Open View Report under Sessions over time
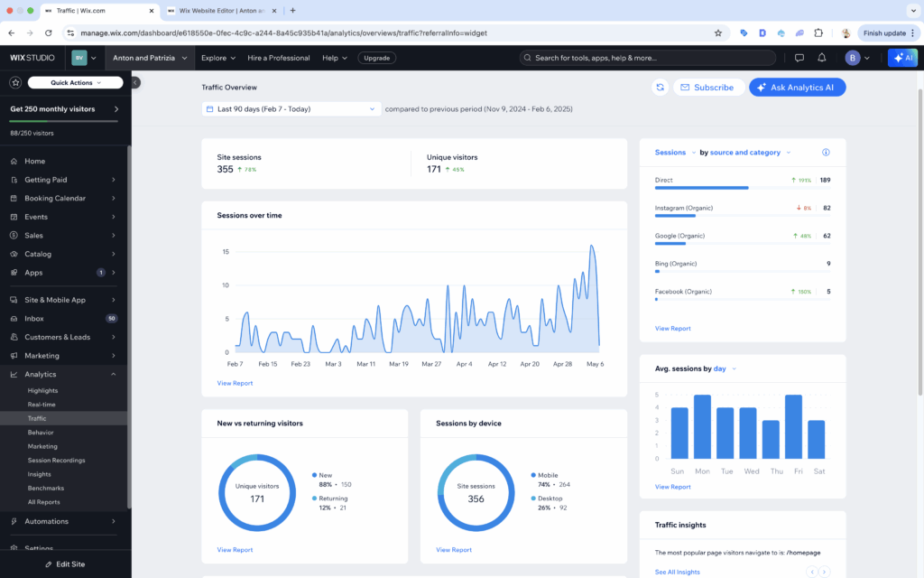Screen dimensions: 924x578 tap(235, 383)
